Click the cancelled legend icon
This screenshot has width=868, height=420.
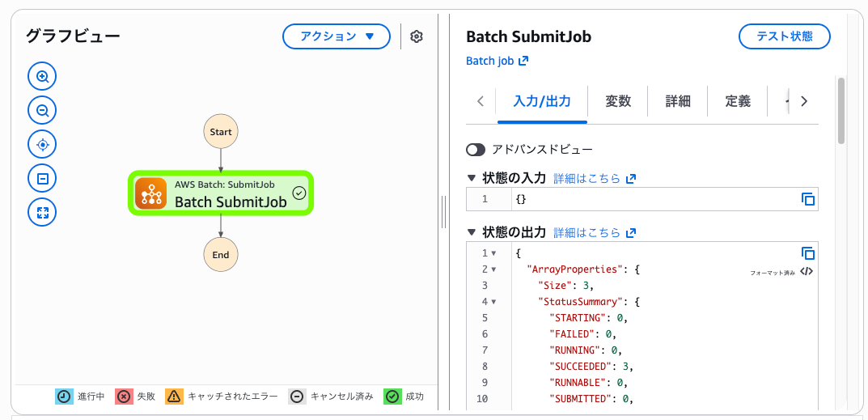(297, 397)
